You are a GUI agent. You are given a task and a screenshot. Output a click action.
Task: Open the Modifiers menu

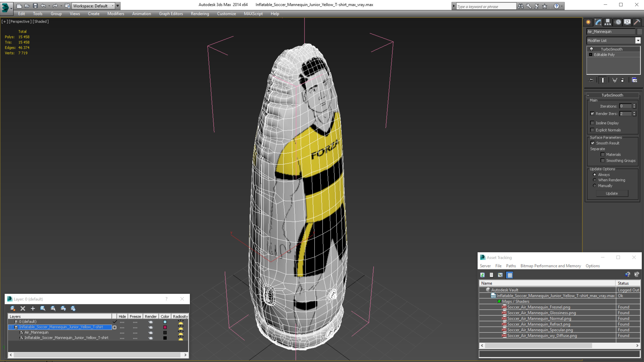click(x=116, y=14)
